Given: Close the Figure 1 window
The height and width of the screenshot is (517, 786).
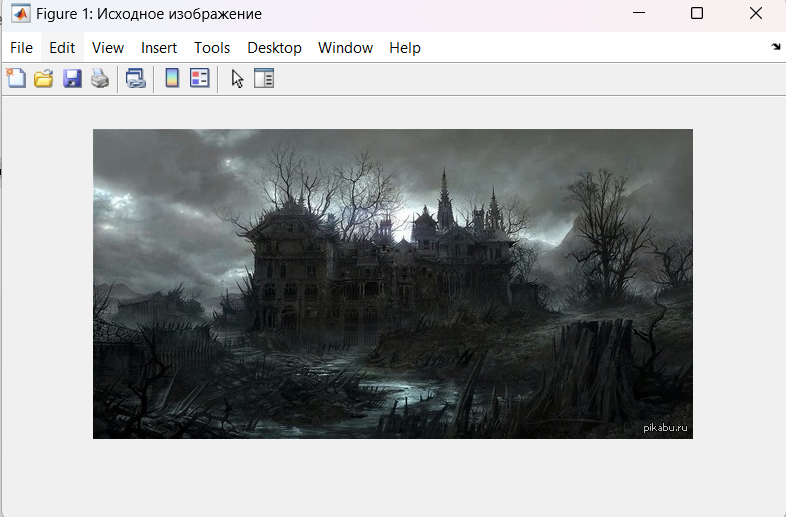Looking at the screenshot, I should (756, 13).
